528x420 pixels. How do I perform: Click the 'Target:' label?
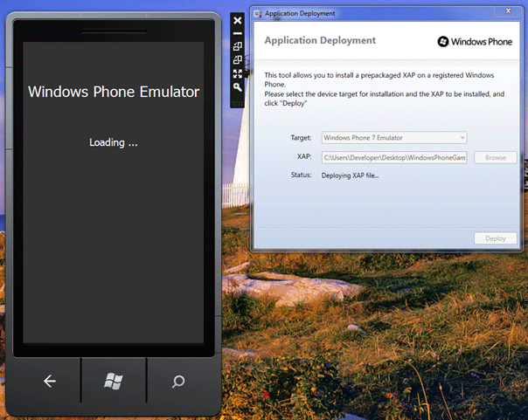point(301,138)
